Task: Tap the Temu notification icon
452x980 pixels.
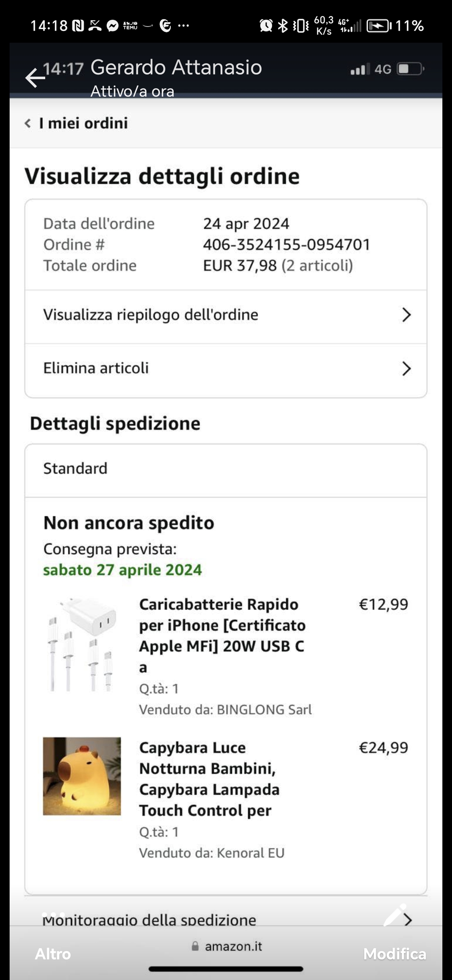Action: [130, 26]
